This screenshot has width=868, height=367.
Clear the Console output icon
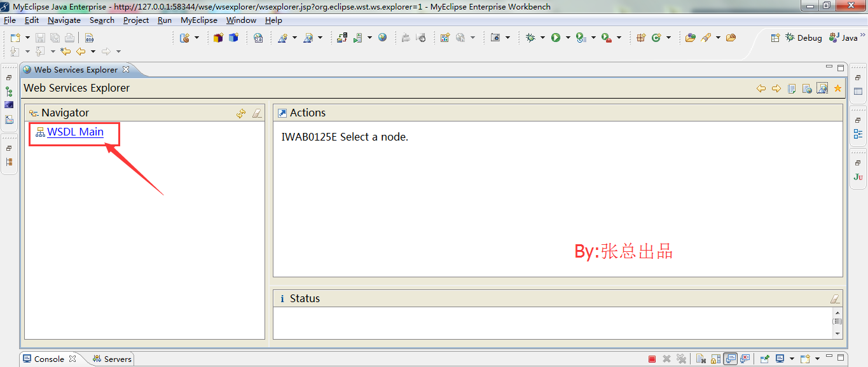pyautogui.click(x=700, y=359)
